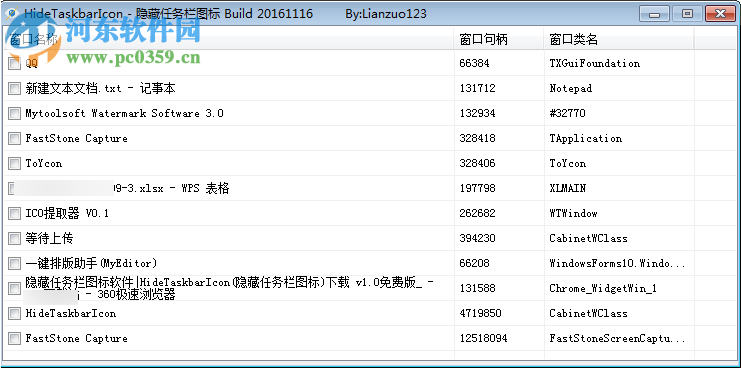Click handle number 328418
This screenshot has width=741, height=368.
tap(477, 138)
